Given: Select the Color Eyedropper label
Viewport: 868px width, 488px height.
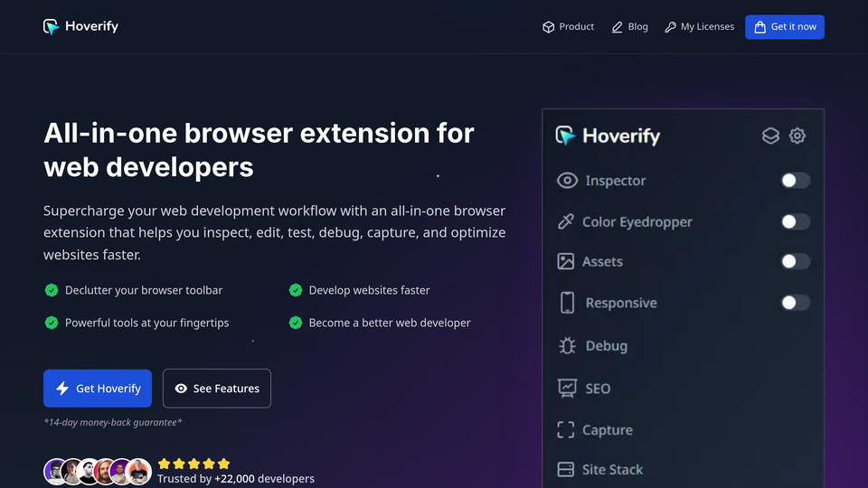Looking at the screenshot, I should coord(637,222).
